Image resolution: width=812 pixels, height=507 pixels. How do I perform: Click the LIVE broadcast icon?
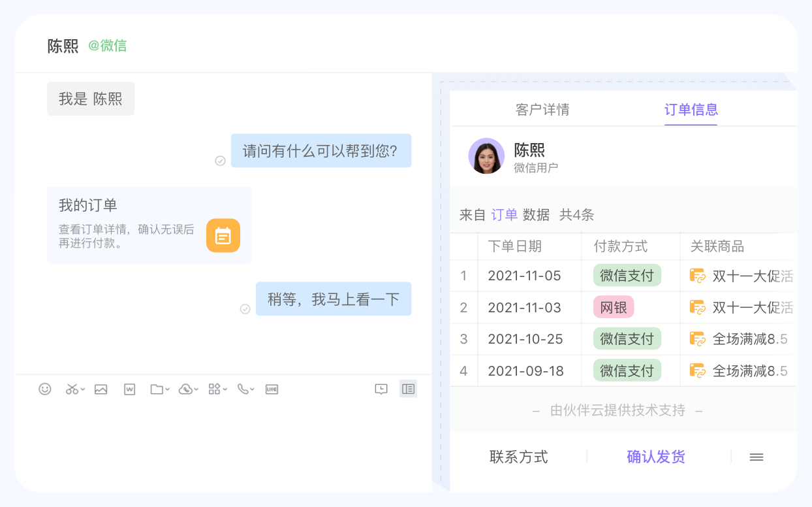(x=272, y=389)
